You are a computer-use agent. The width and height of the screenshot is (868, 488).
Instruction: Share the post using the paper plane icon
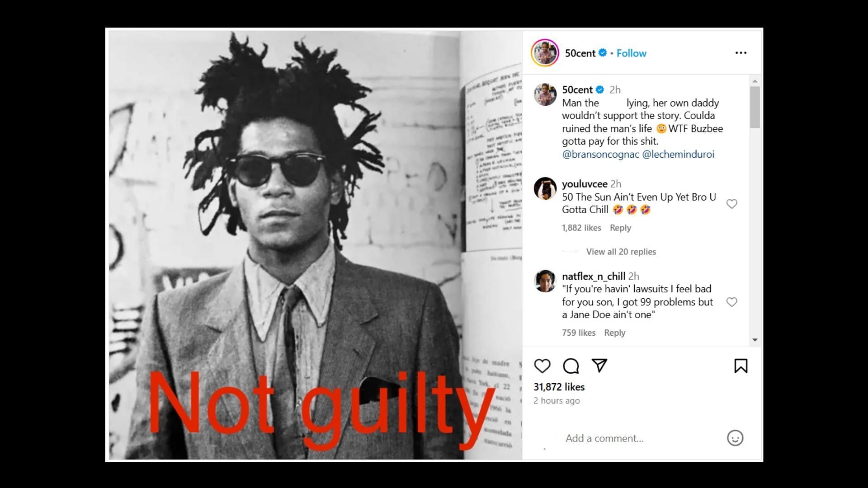tap(599, 365)
